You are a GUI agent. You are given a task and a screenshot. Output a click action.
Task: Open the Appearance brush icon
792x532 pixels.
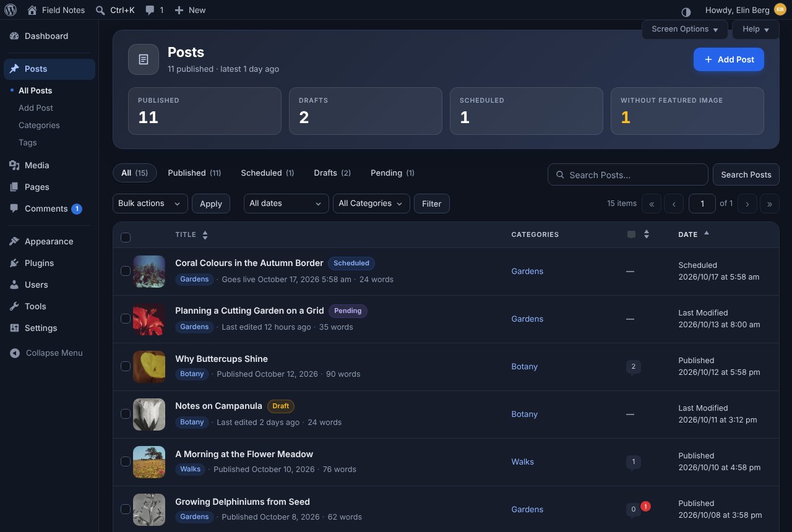point(14,241)
